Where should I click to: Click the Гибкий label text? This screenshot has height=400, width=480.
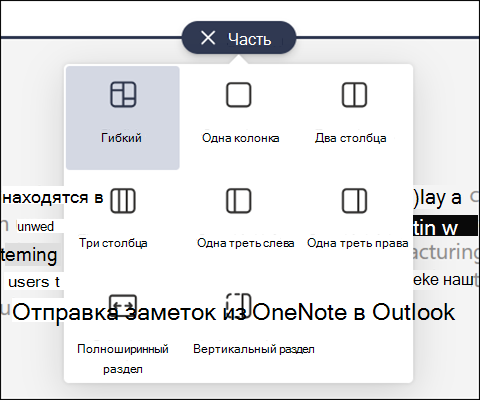[x=121, y=138]
